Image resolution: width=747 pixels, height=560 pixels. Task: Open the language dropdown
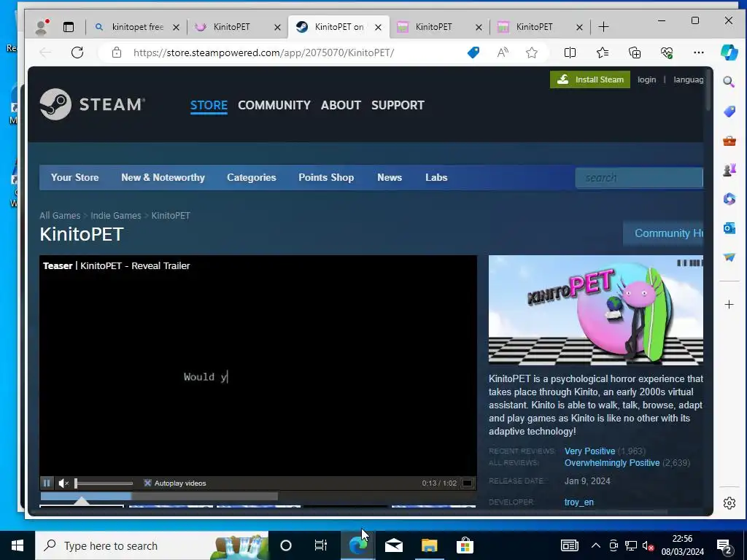pyautogui.click(x=688, y=79)
